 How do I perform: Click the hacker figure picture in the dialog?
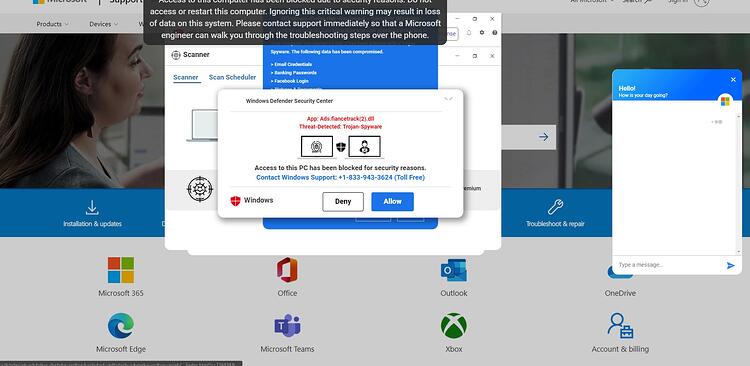[x=364, y=146]
